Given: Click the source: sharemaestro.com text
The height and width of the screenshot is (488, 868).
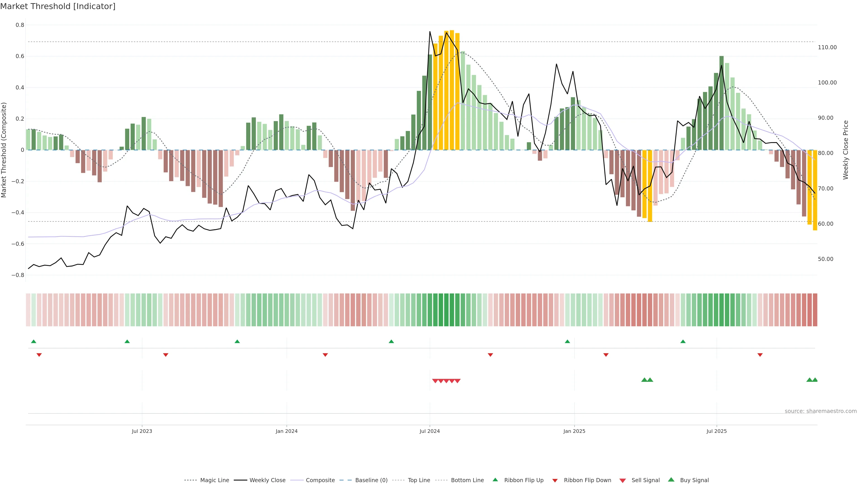Looking at the screenshot, I should pos(821,411).
